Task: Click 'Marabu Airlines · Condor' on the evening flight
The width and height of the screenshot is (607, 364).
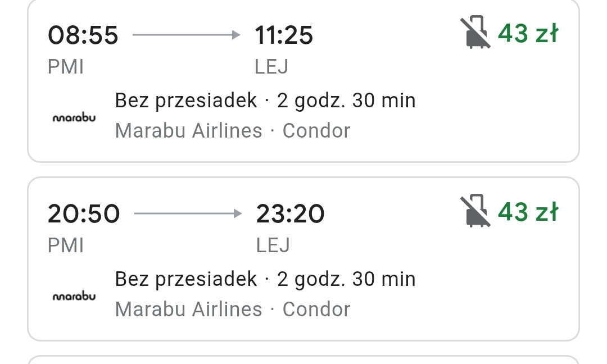Action: point(233,310)
